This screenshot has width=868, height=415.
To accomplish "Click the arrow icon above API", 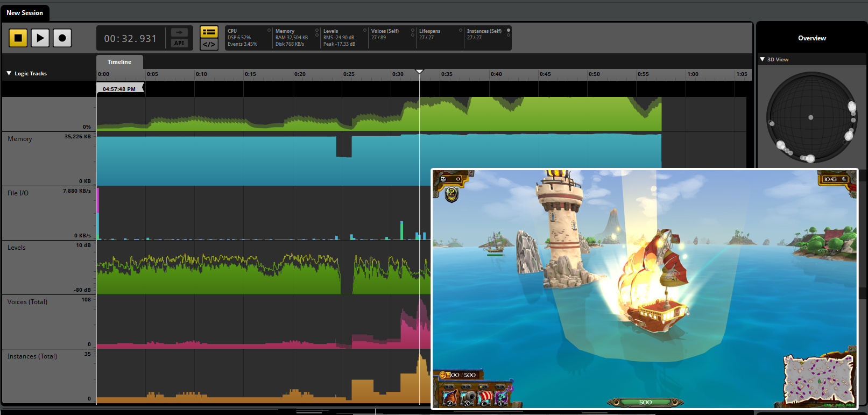I will click(x=179, y=32).
